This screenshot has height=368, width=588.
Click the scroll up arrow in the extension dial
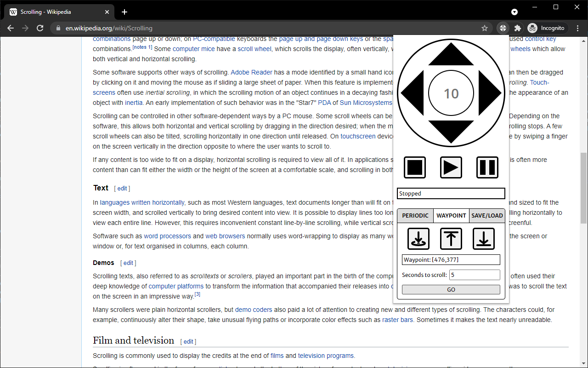[451, 54]
